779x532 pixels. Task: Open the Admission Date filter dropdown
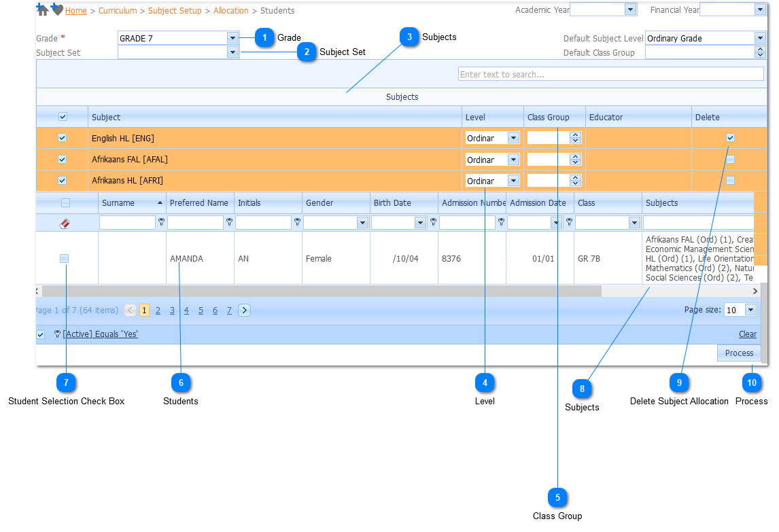point(556,223)
